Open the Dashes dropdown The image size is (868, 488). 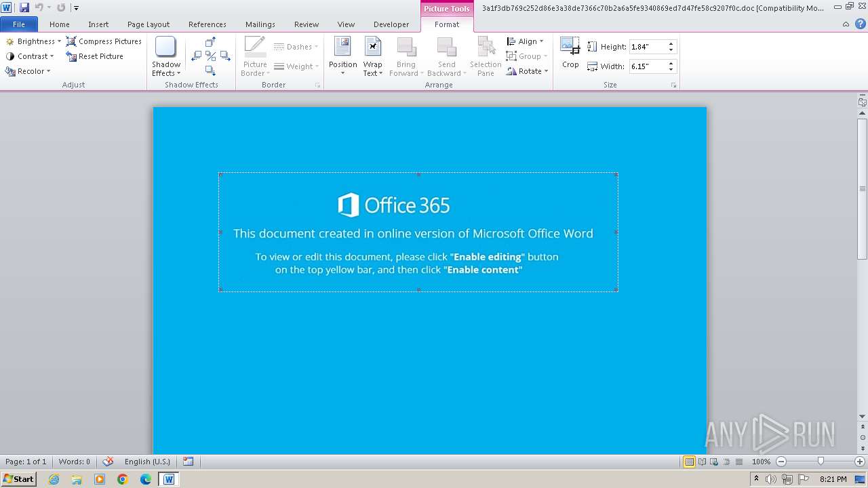296,47
